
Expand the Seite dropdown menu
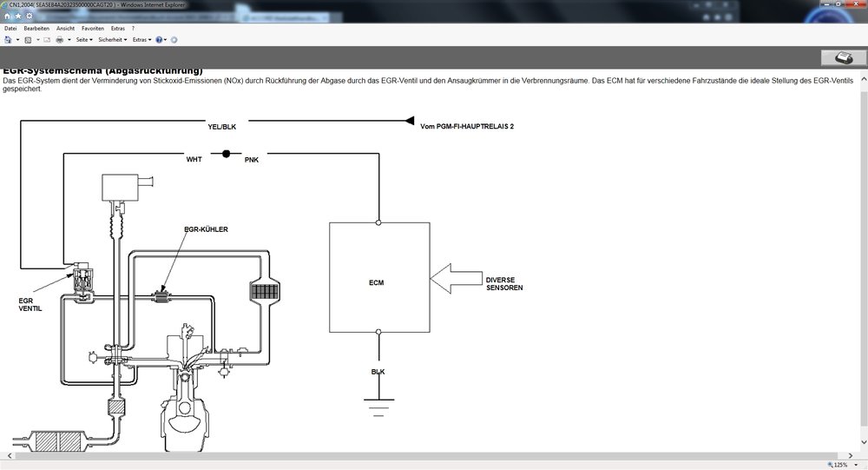[84, 40]
